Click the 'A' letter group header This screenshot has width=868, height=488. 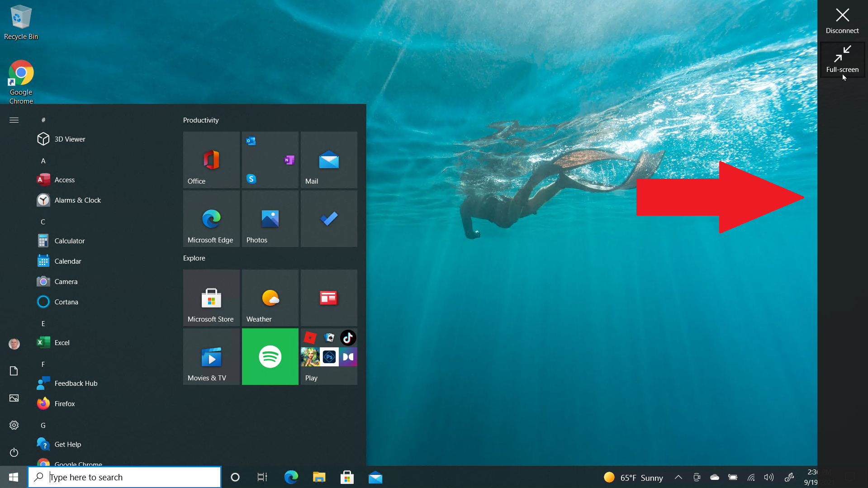click(43, 161)
